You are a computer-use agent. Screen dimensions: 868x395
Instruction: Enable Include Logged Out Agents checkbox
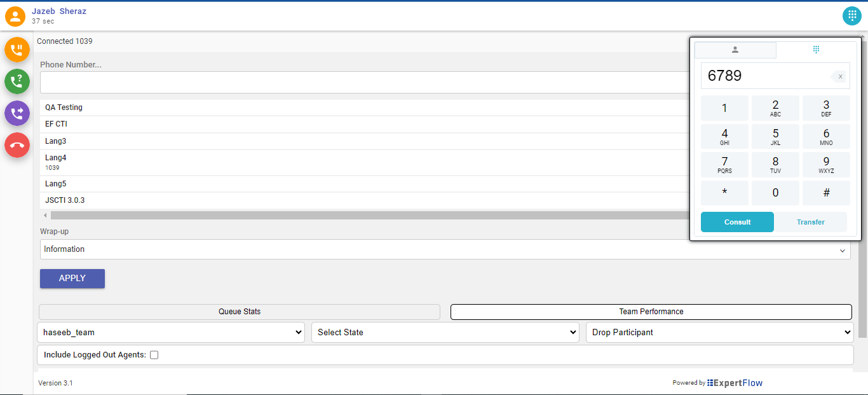(154, 355)
